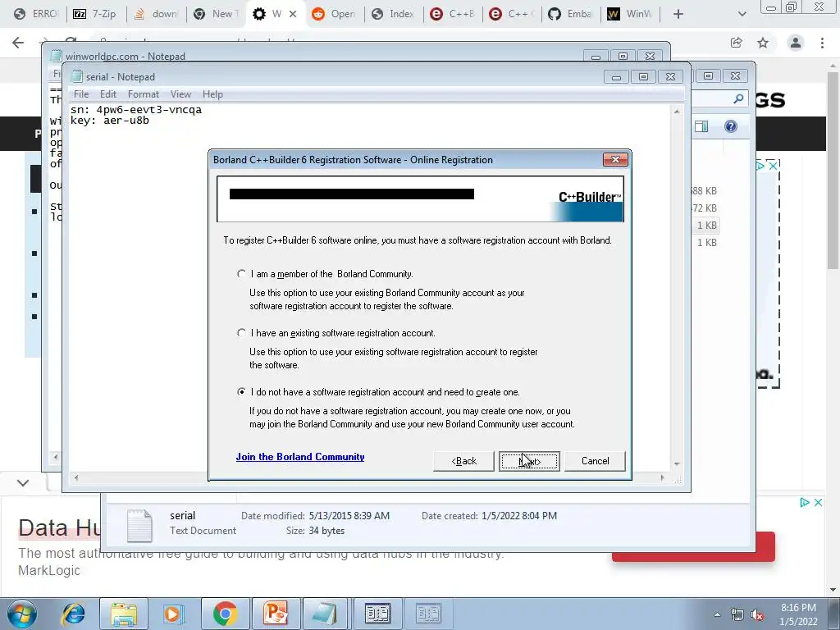Open Windows Explorer from taskbar
The image size is (840, 630).
(x=124, y=614)
